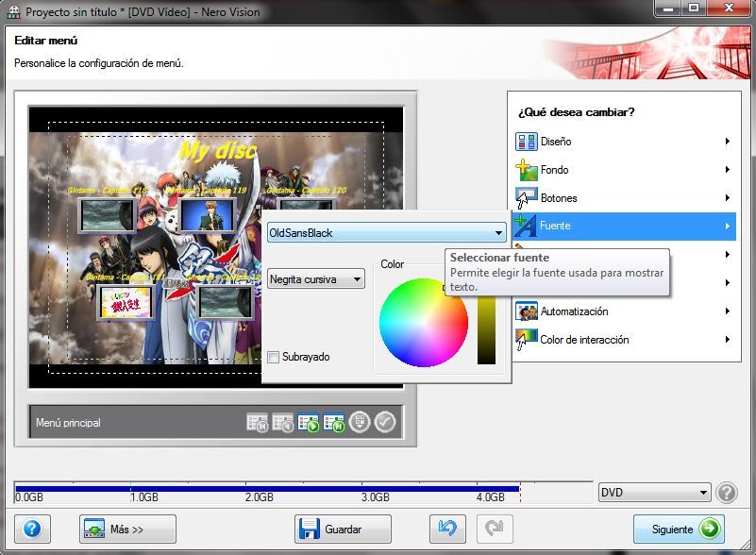Enable the Subrayado underline checkbox
756x555 pixels.
coord(274,358)
